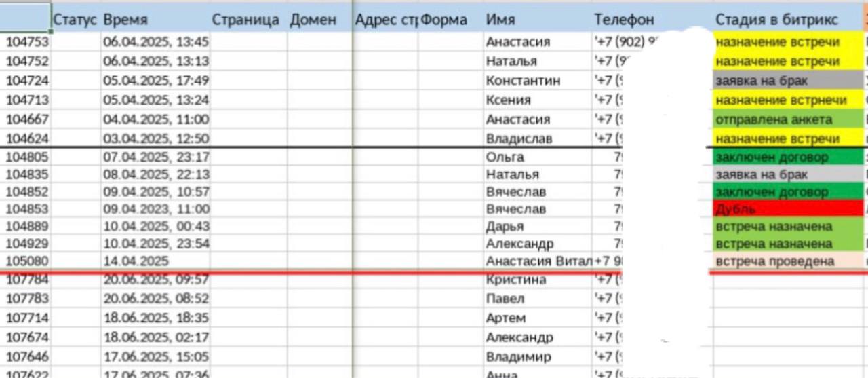
Task: Click the "Форма" column header
Action: (444, 20)
